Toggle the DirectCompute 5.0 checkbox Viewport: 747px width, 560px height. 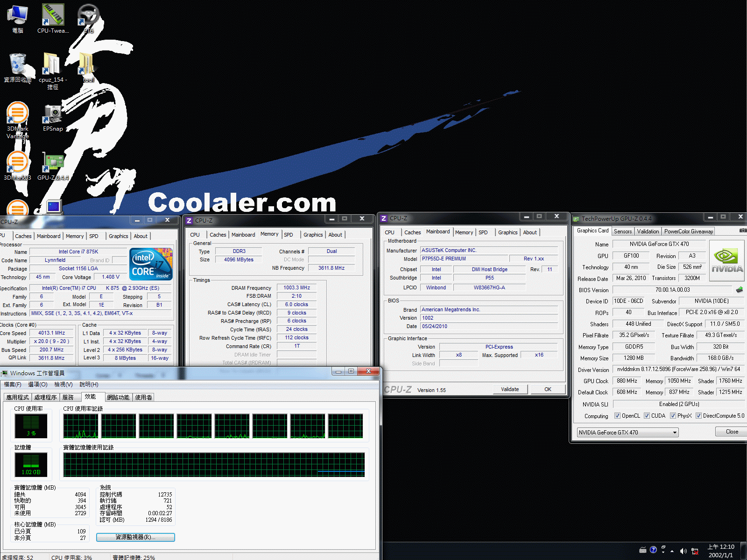tap(698, 416)
